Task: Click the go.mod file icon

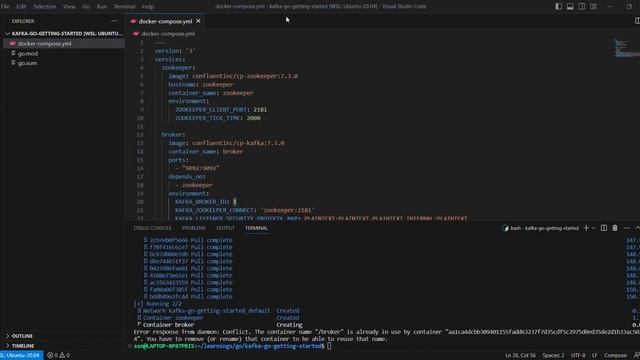Action: 13,53
